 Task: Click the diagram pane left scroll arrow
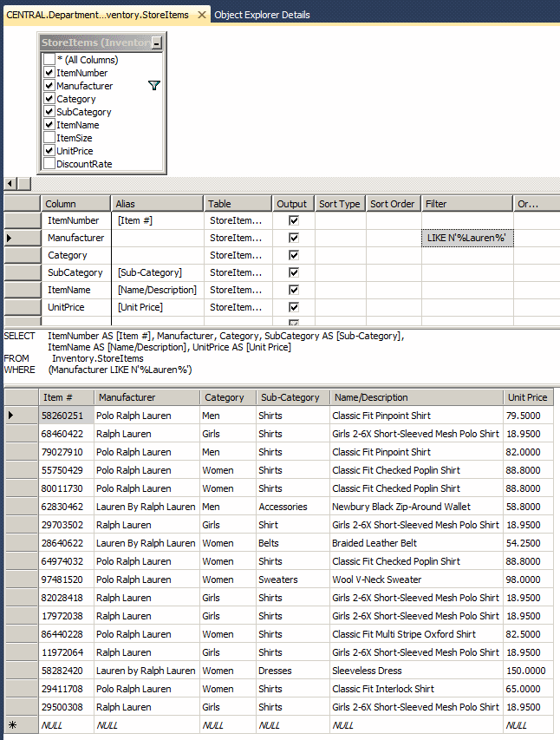pos(10,184)
